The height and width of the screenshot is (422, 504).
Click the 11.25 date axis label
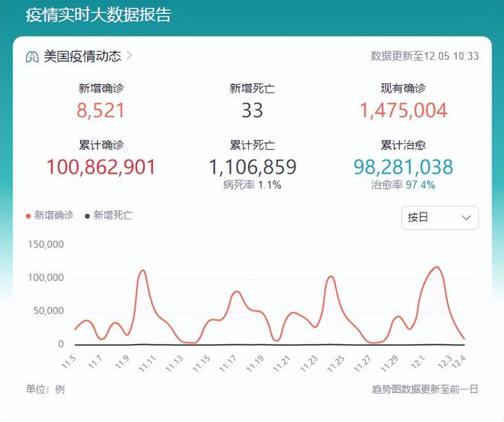(x=336, y=363)
